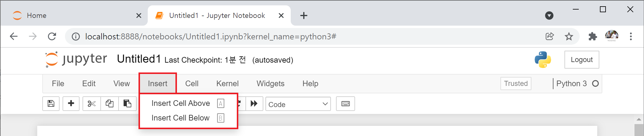Choose Insert Cell Above
This screenshot has width=644, height=136.
click(x=188, y=103)
